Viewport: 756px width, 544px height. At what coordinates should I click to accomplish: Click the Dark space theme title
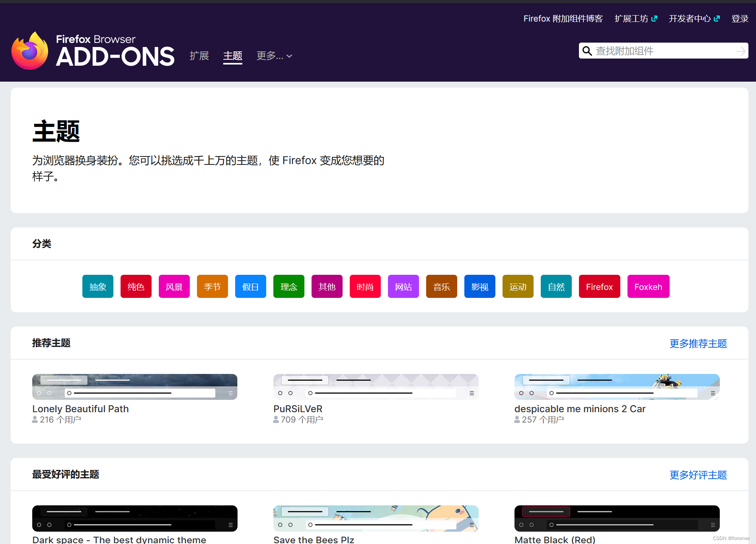119,540
